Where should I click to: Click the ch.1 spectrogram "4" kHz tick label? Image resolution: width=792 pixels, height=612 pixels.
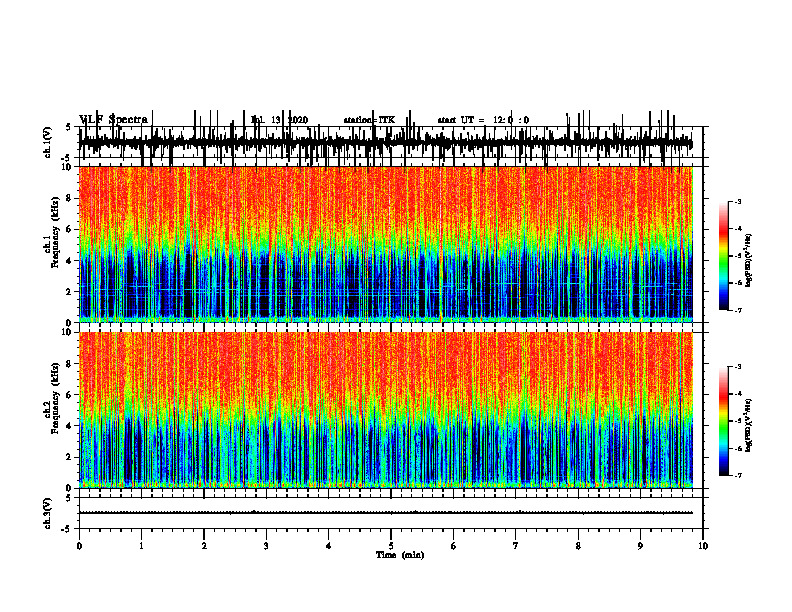69,261
